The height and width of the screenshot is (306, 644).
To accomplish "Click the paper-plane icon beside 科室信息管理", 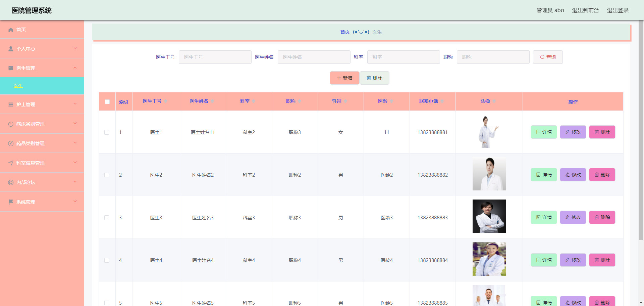I will click(11, 163).
